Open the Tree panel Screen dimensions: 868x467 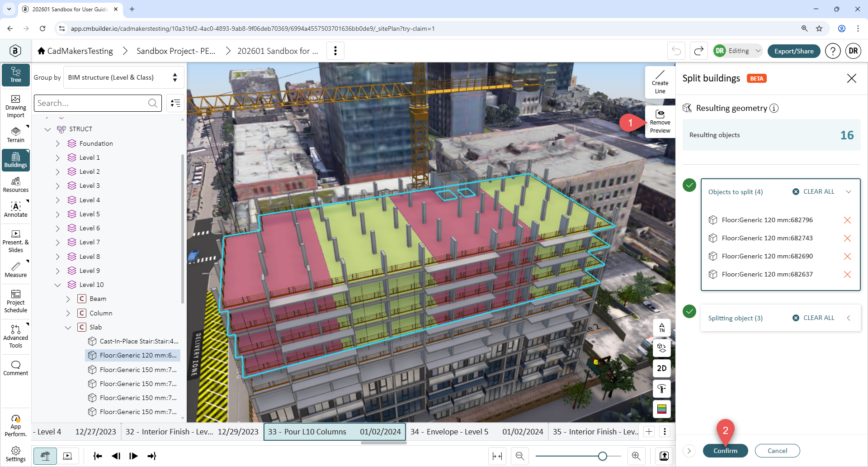point(16,75)
